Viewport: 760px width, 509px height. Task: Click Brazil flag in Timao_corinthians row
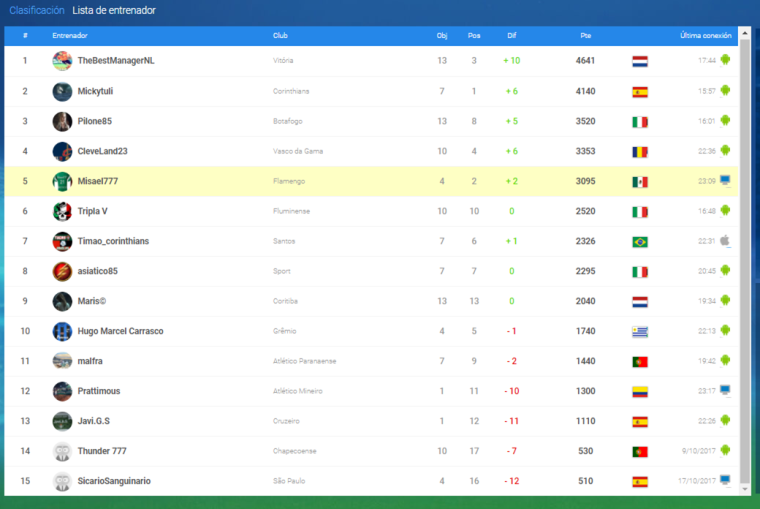tap(640, 242)
